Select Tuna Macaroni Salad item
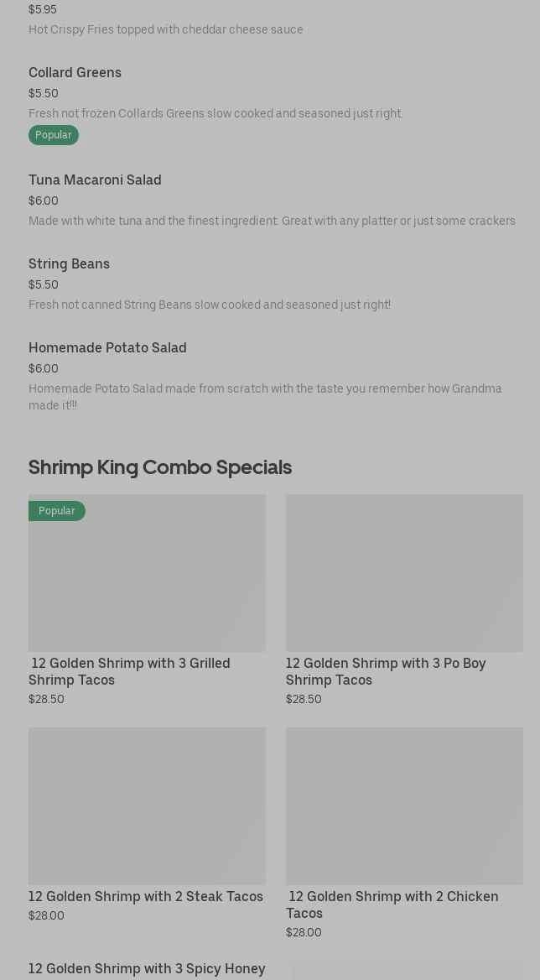Screen dimensions: 540x980 coord(95,180)
